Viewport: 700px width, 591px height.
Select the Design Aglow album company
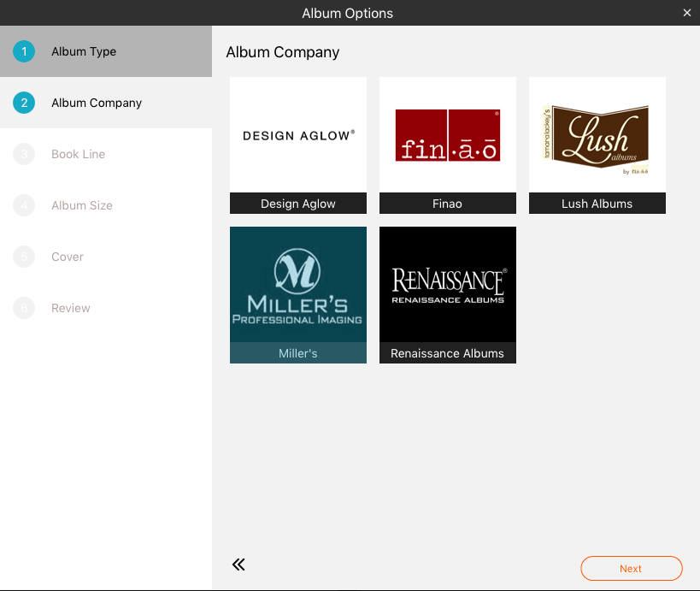point(298,145)
